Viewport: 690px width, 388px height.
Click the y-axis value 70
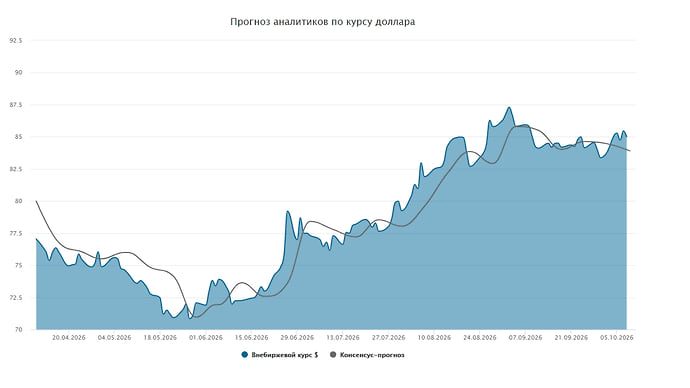point(19,329)
